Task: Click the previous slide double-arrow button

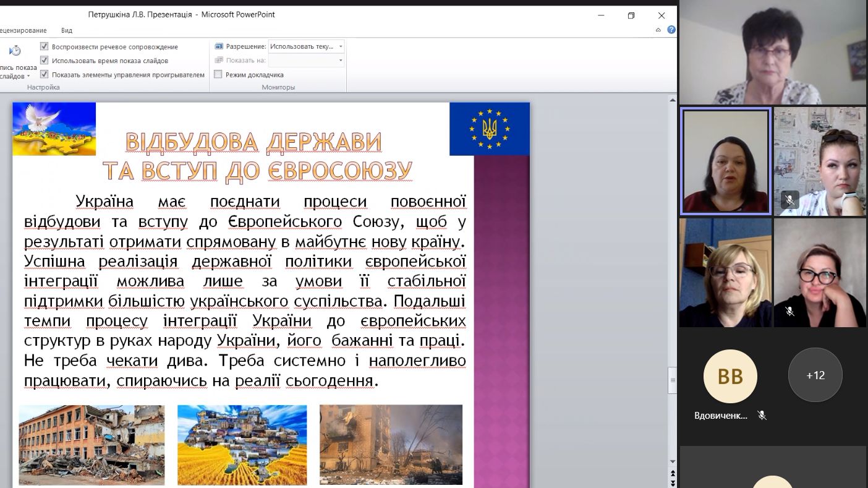Action: (673, 473)
